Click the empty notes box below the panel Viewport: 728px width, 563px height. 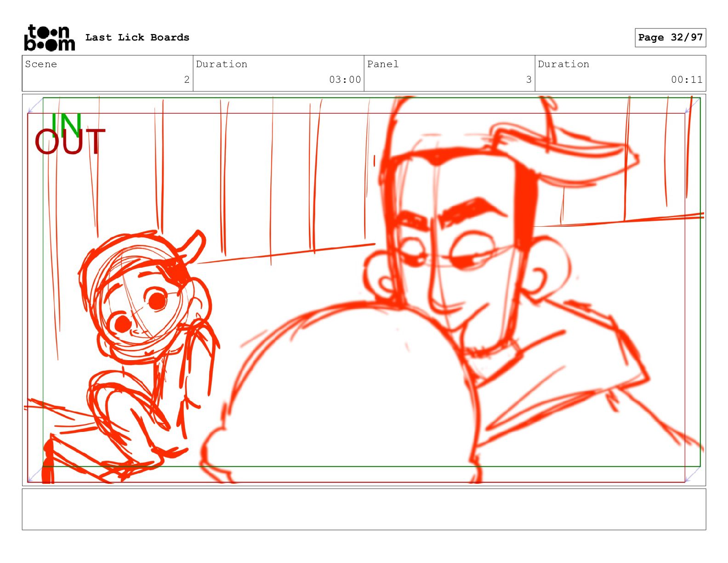(x=364, y=509)
